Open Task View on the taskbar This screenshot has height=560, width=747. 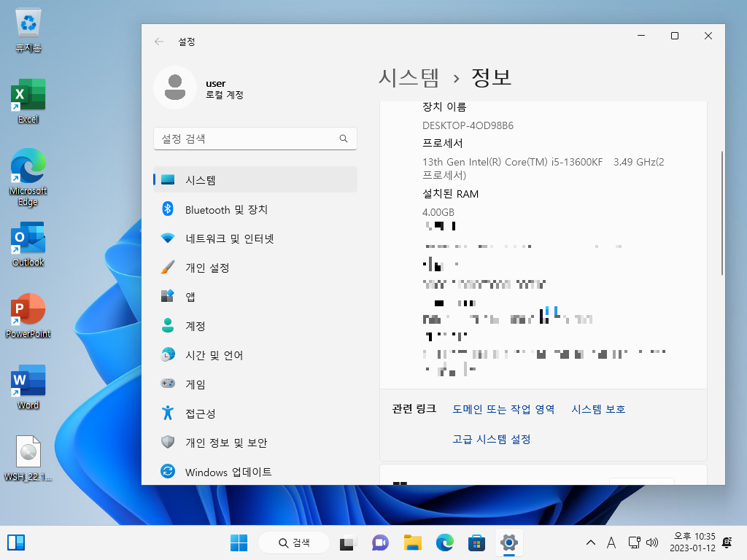pos(348,542)
